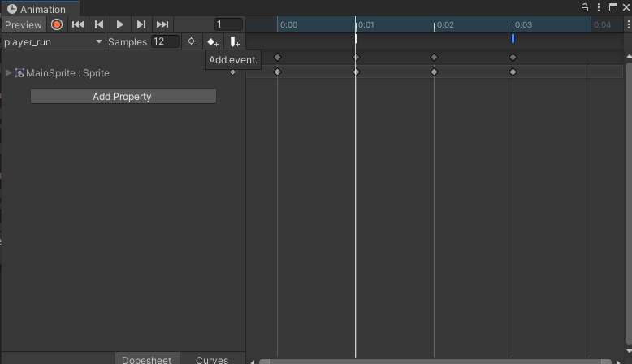Open the player_run clip dropdown
Viewport: 632px width, 364px height.
click(53, 42)
